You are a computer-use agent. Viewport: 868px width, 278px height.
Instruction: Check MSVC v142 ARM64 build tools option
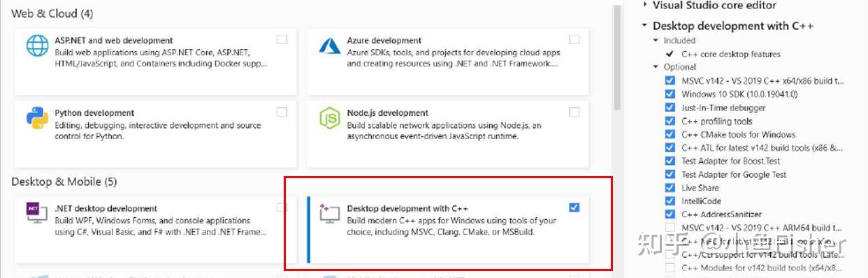(670, 228)
